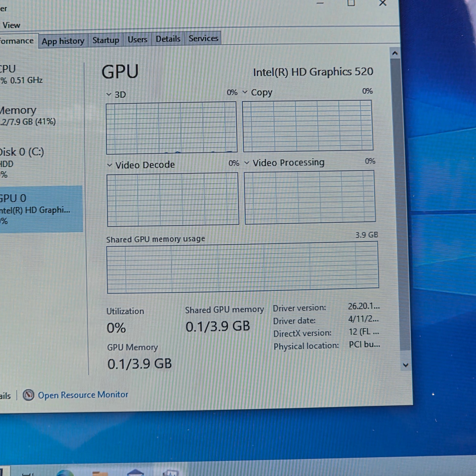Screen dimensions: 476x476
Task: Switch to the App history tab
Action: (63, 41)
